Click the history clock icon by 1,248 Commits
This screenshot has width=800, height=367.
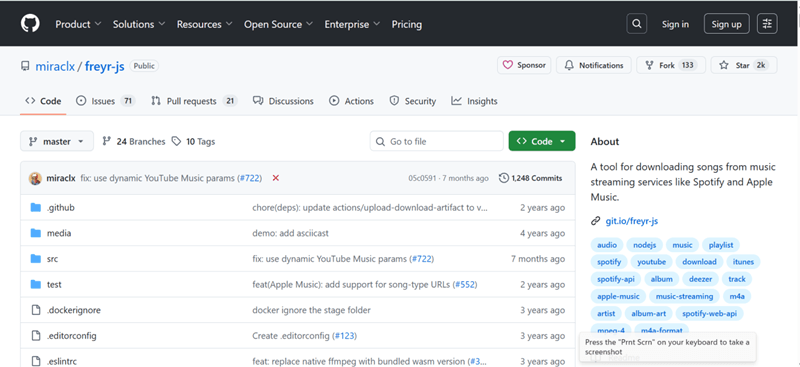(x=504, y=178)
